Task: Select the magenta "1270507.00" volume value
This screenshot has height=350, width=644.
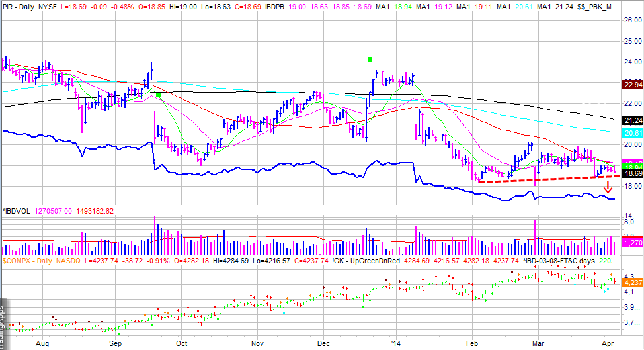Action: tap(53, 211)
